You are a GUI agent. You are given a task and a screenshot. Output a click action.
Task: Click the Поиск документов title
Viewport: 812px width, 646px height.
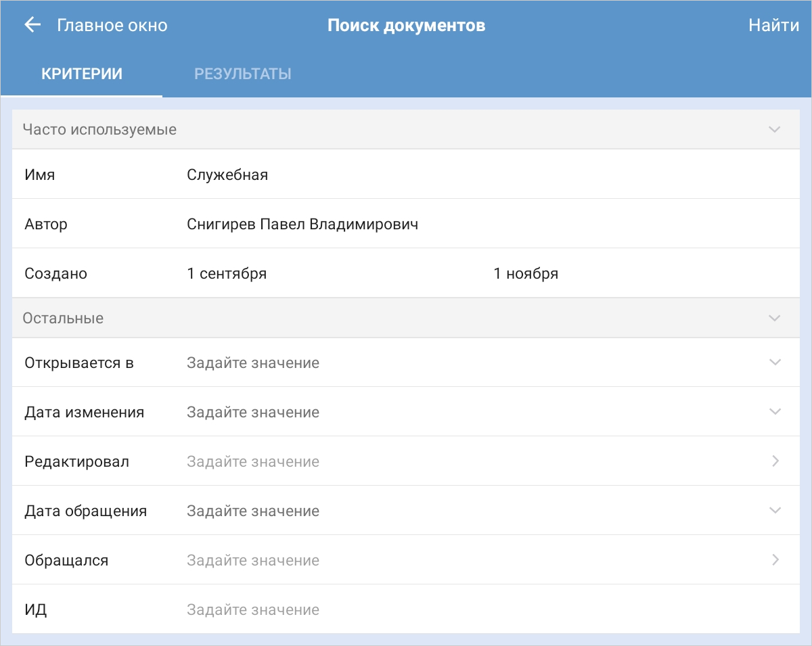point(406,26)
